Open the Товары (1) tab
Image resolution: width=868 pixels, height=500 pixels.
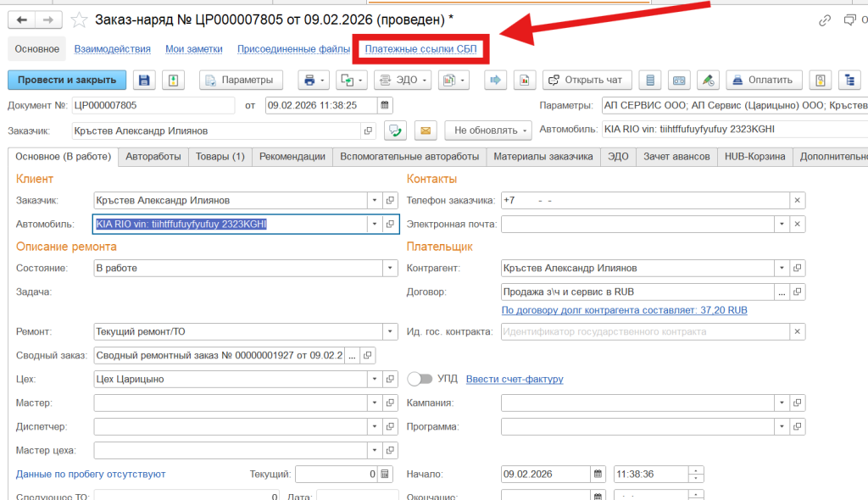pyautogui.click(x=220, y=156)
